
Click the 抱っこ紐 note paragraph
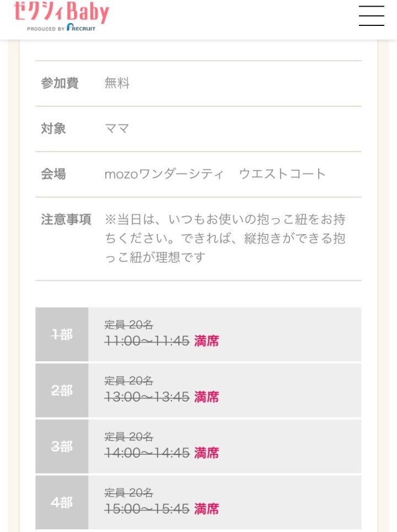click(x=225, y=238)
